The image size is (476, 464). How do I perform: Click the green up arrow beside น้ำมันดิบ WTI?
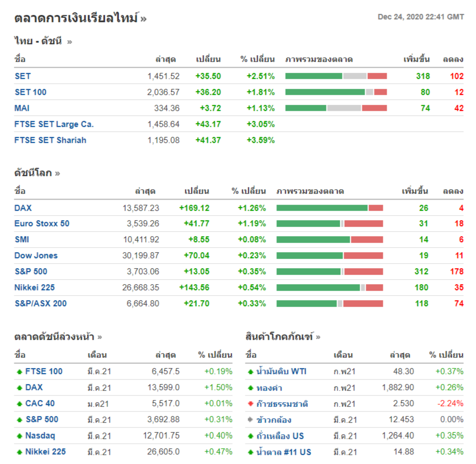click(250, 371)
